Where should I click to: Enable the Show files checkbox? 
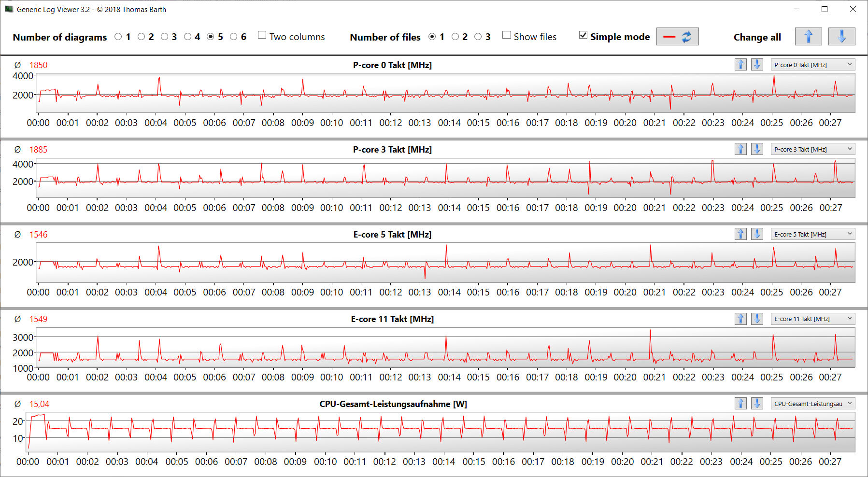pos(507,35)
